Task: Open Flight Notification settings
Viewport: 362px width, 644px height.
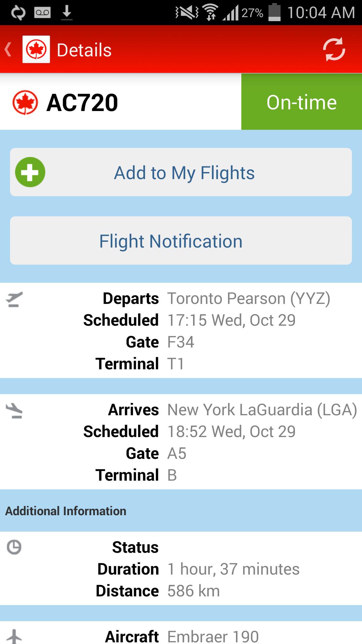Action: [x=181, y=240]
